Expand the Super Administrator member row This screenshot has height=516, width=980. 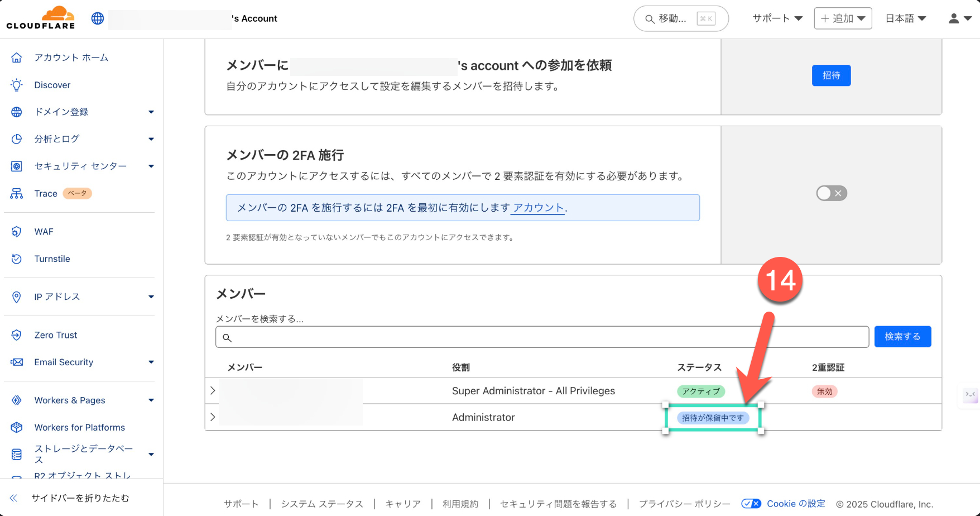click(213, 391)
